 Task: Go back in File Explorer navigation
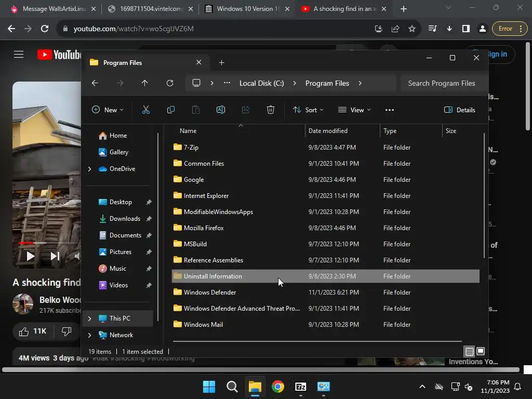[95, 83]
